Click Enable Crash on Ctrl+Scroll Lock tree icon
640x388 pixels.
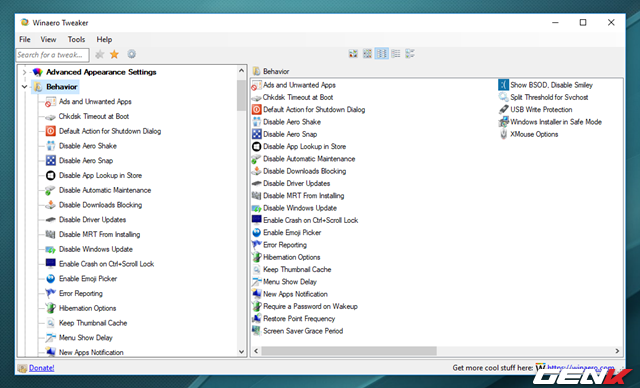click(51, 264)
